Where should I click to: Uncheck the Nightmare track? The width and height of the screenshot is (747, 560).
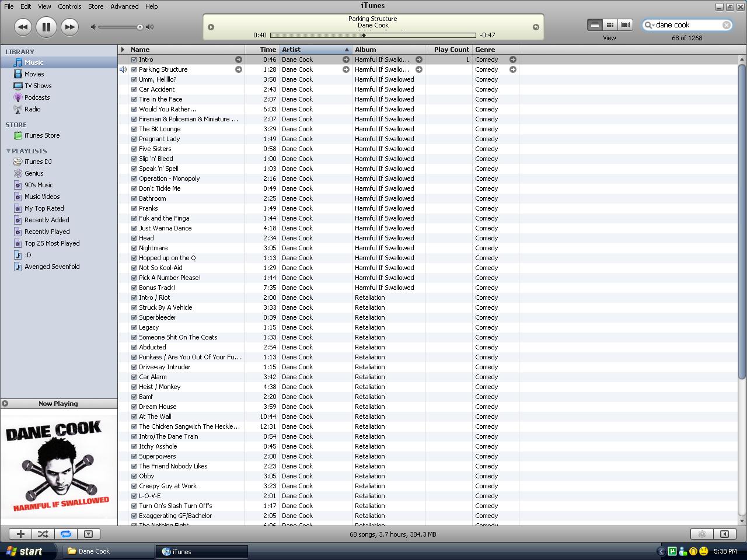(134, 248)
